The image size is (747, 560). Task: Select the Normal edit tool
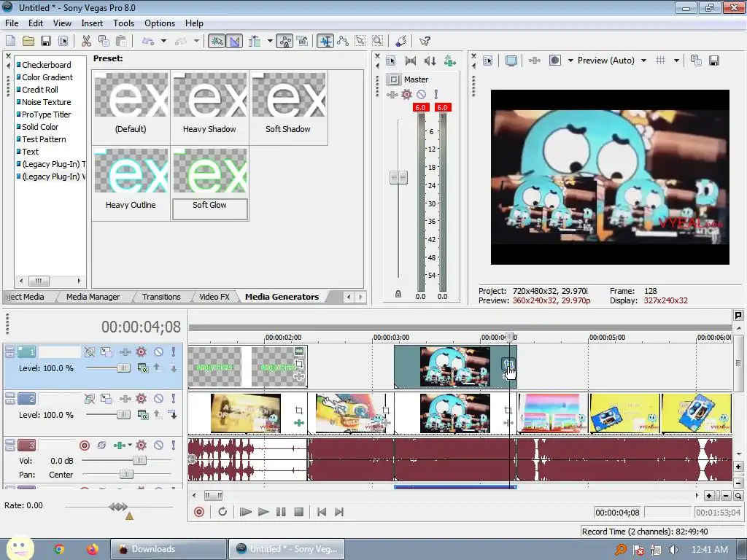pyautogui.click(x=325, y=41)
